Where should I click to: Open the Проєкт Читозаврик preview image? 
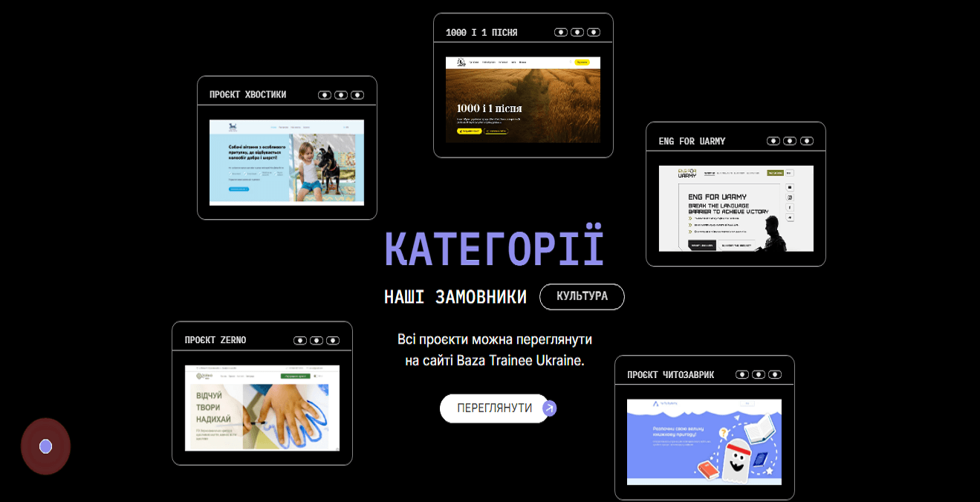(704, 442)
